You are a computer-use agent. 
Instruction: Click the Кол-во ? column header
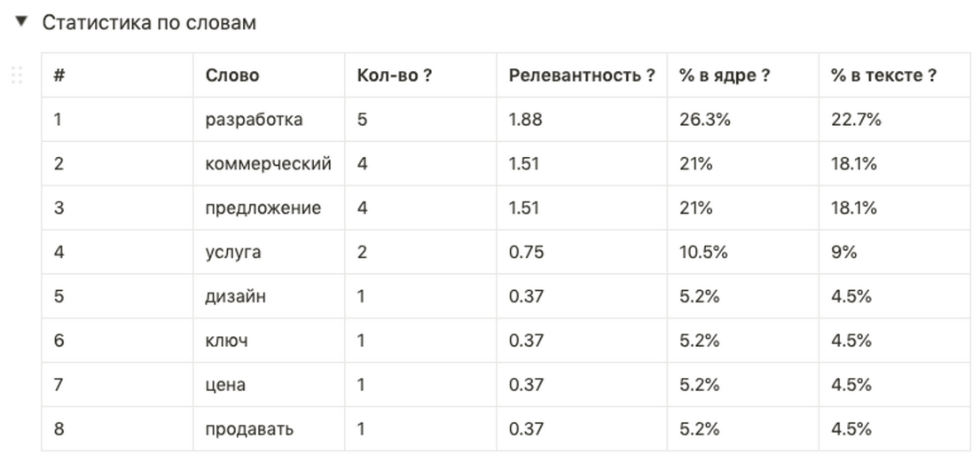[x=420, y=75]
